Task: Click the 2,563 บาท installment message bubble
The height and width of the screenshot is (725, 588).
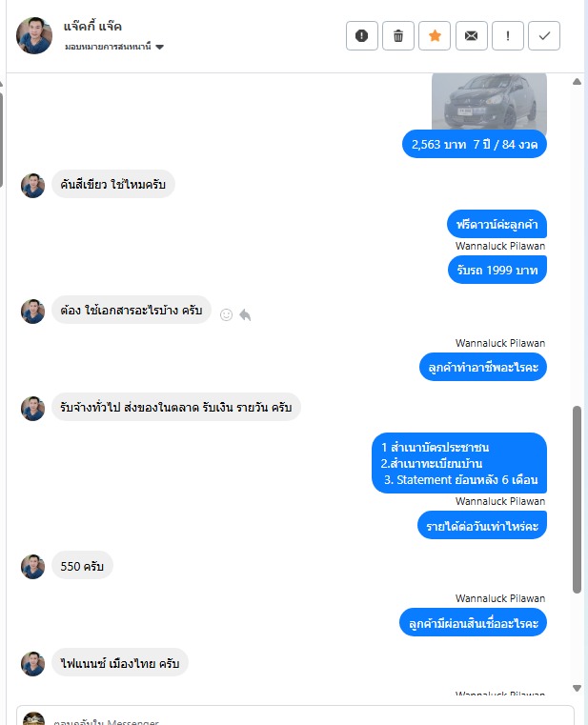Action: coord(475,144)
